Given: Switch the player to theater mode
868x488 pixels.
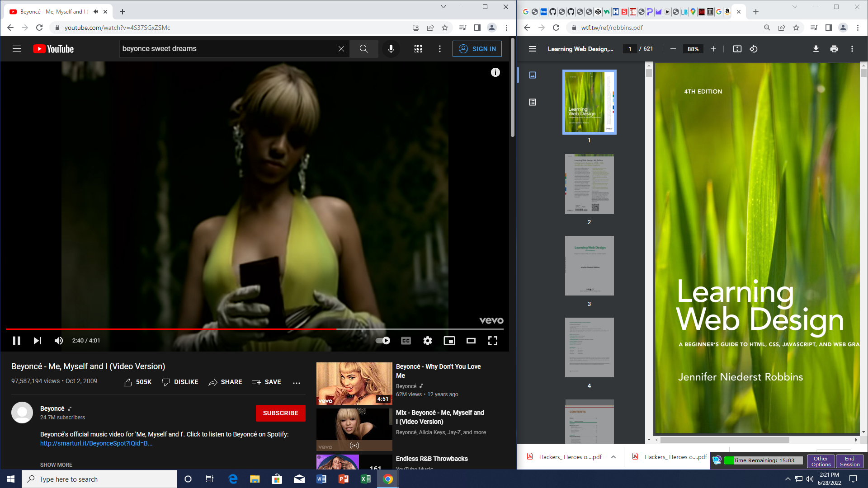Looking at the screenshot, I should pyautogui.click(x=471, y=341).
